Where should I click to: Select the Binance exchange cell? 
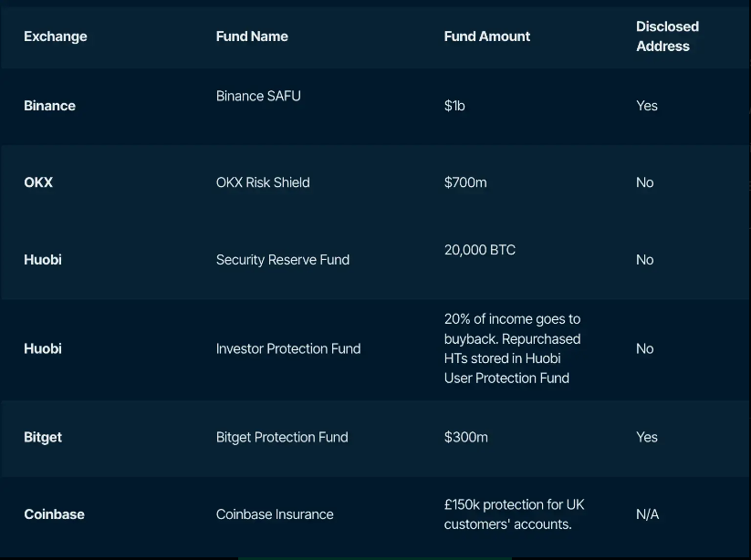click(49, 106)
